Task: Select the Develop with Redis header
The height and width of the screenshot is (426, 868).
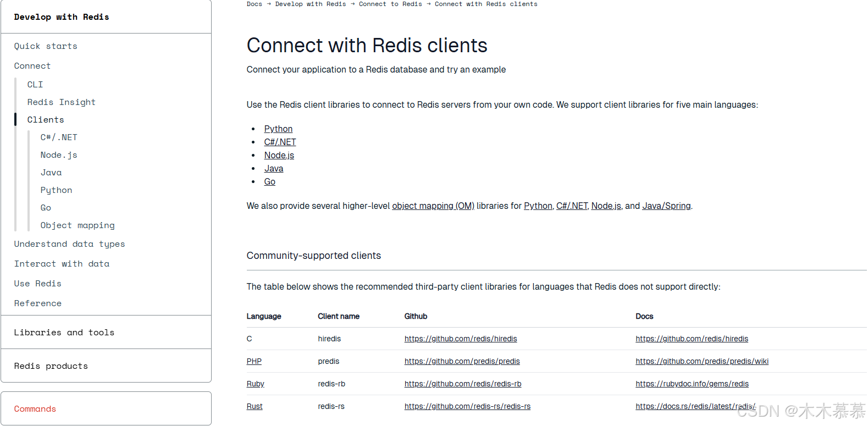Action: [62, 17]
